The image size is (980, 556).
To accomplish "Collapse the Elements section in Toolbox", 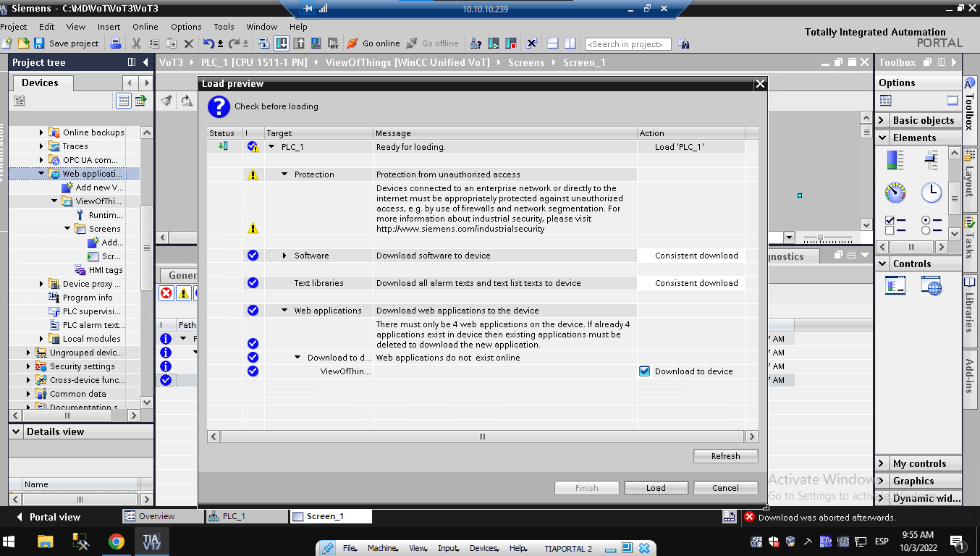I will [x=882, y=138].
